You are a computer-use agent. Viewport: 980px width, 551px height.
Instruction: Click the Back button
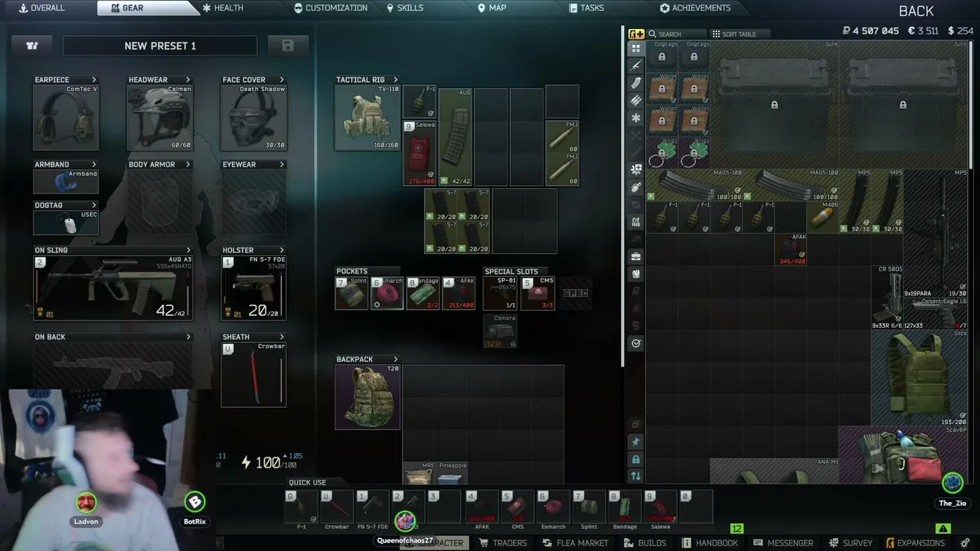[x=916, y=11]
